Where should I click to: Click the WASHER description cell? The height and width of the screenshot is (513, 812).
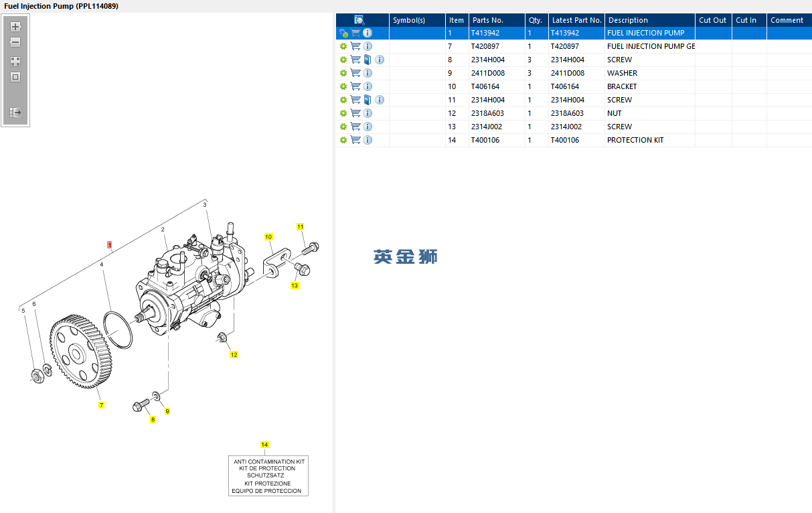[x=650, y=73]
